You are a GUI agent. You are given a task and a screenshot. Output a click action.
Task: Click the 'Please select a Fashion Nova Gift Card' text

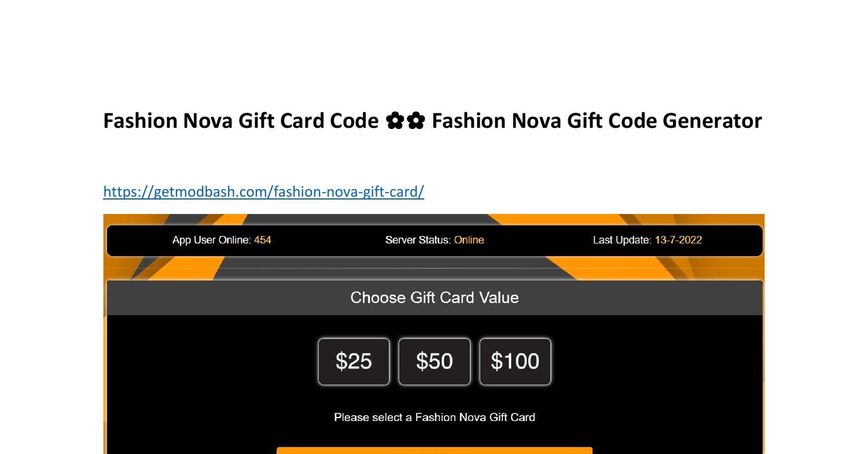(x=435, y=417)
